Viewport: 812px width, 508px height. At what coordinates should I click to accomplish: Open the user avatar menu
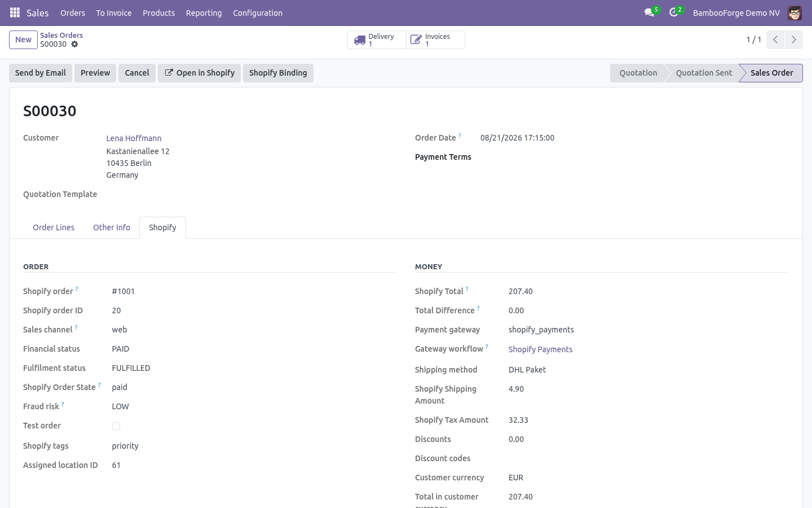pos(795,12)
